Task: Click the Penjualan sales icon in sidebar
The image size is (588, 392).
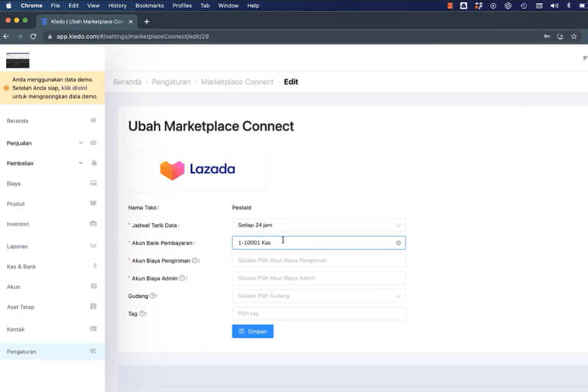Action: pyautogui.click(x=93, y=142)
